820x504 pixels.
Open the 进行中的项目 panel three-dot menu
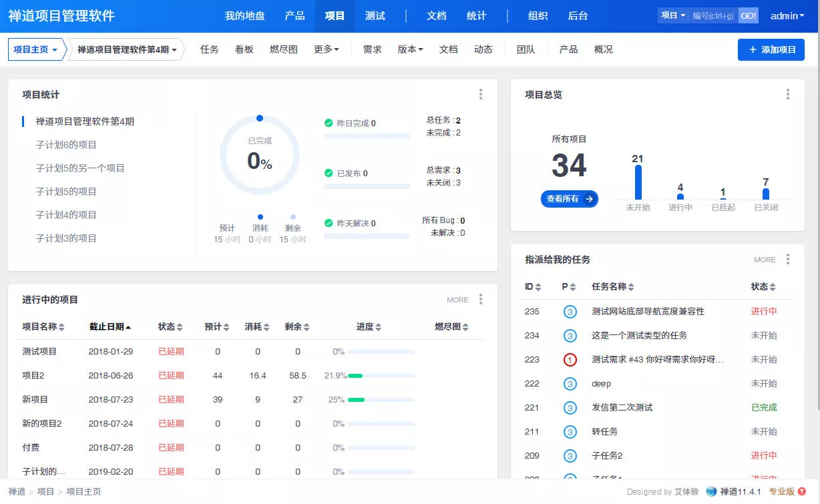pos(480,300)
